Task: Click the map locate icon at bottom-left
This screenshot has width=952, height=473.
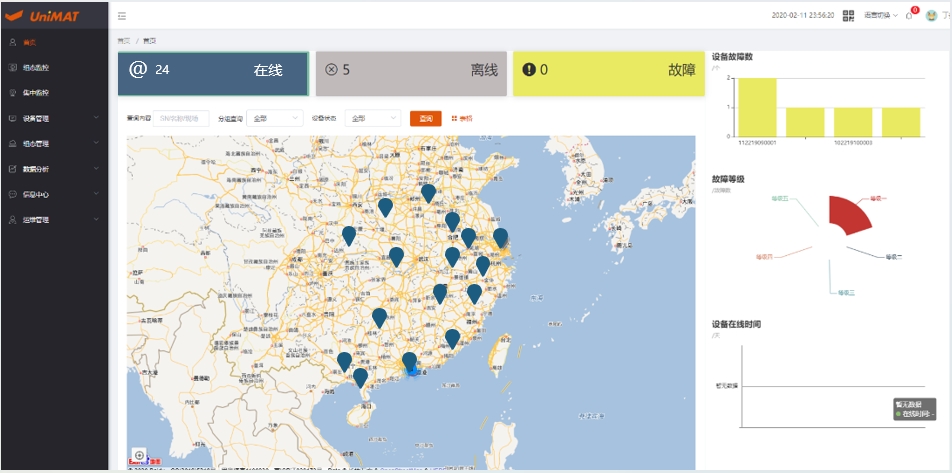Action: coord(139,454)
